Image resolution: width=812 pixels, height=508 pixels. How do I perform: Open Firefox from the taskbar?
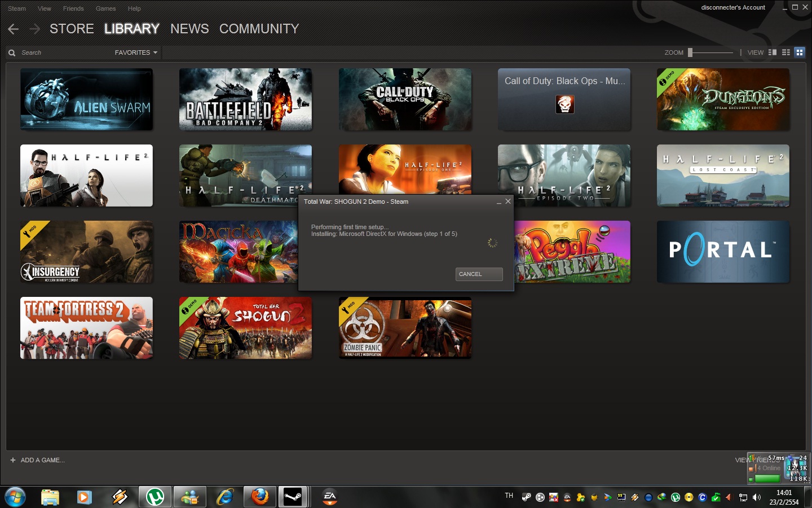coord(259,497)
